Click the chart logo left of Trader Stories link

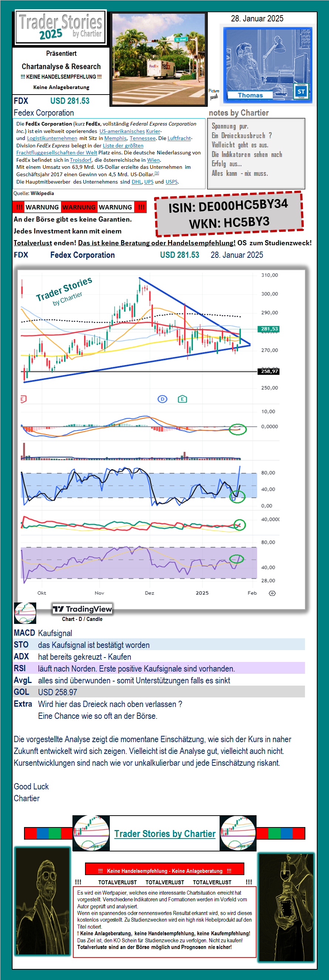pyautogui.click(x=91, y=833)
